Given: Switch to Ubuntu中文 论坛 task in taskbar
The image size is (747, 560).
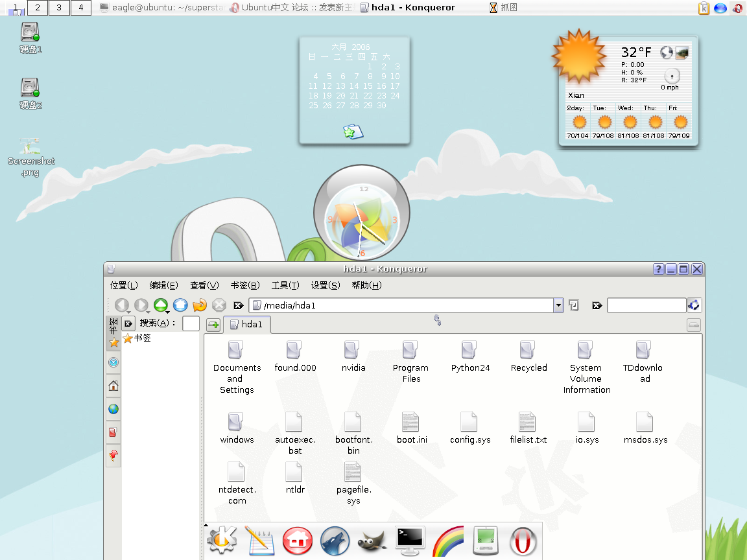Looking at the screenshot, I should pyautogui.click(x=291, y=8).
